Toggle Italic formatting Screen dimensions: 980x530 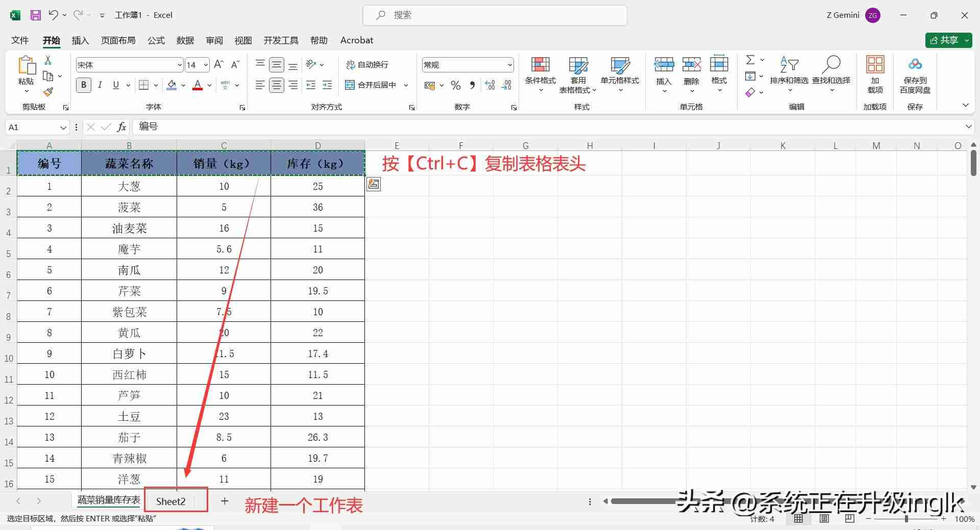point(100,85)
